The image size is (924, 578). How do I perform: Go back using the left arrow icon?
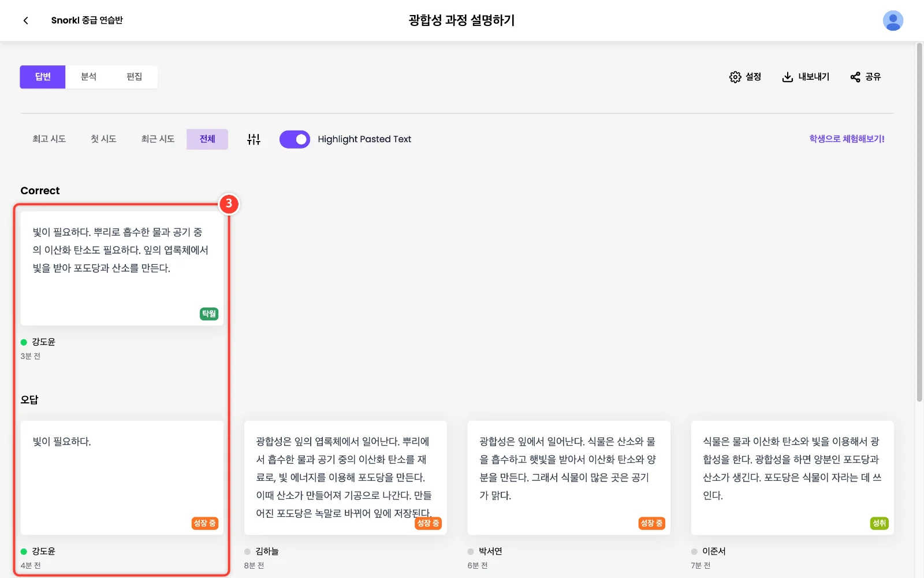pyautogui.click(x=25, y=20)
